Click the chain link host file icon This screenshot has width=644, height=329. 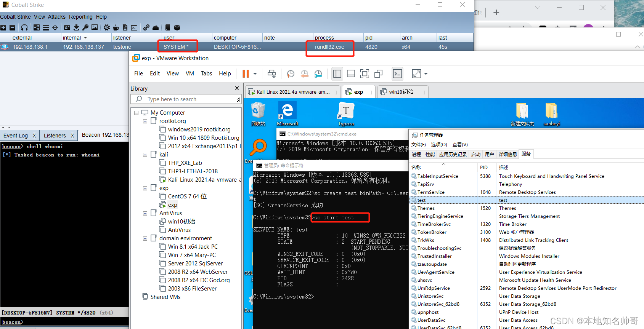146,27
